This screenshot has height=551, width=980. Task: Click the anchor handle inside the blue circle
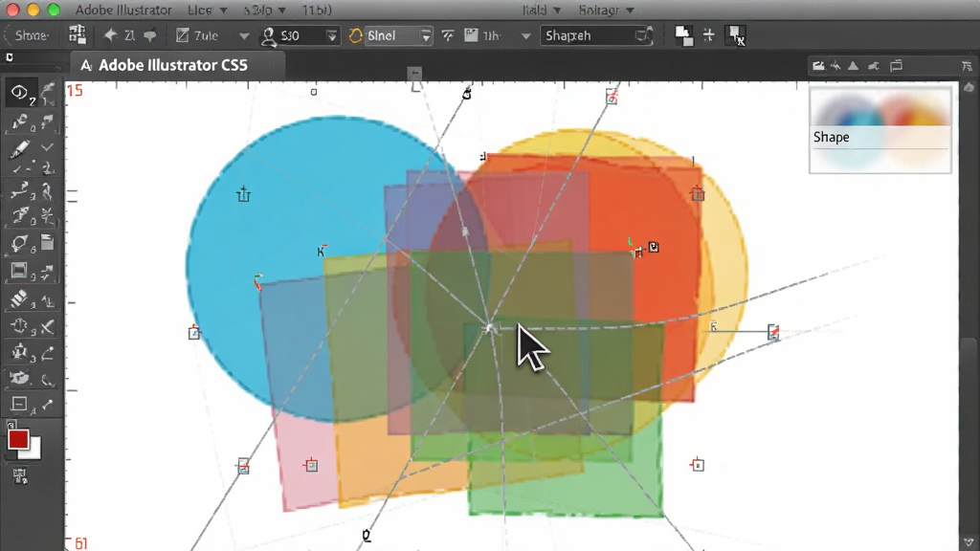(x=244, y=194)
